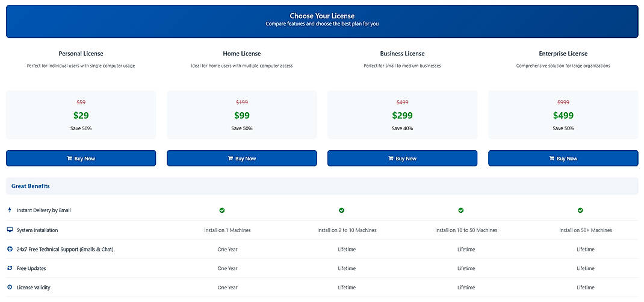Image resolution: width=644 pixels, height=302 pixels.
Task: Click the Free Updates row label
Action: point(31,268)
